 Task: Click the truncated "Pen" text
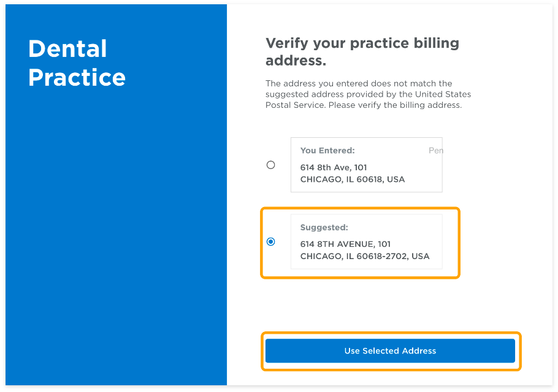435,151
